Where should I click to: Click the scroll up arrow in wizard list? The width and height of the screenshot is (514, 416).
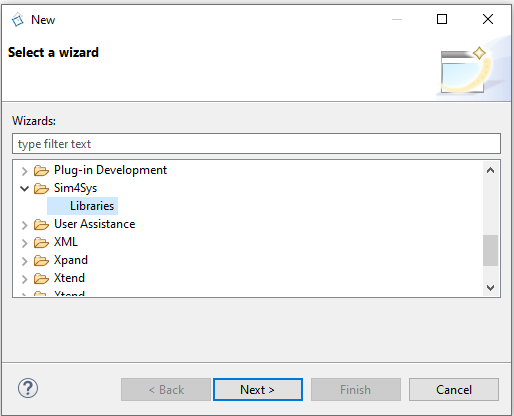[x=490, y=170]
